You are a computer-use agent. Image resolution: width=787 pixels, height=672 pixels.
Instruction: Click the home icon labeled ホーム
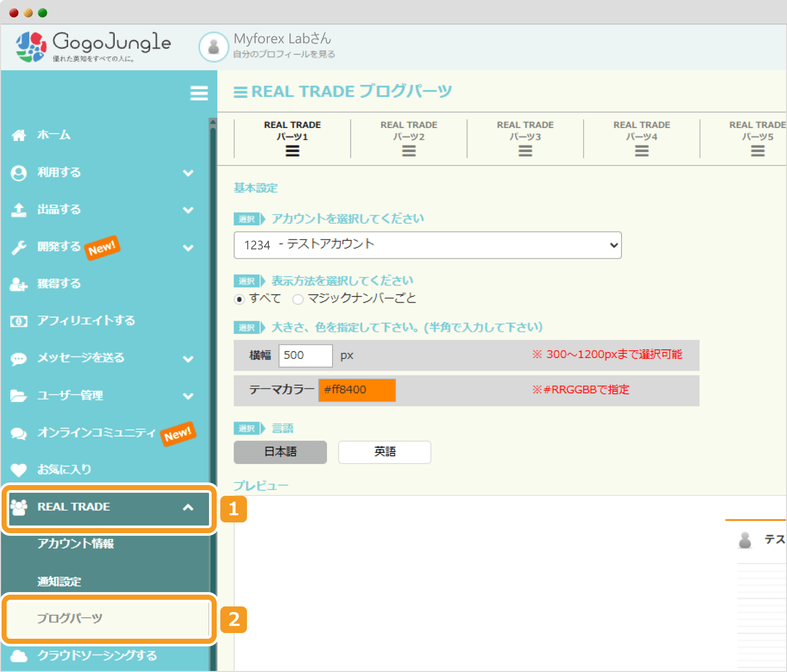point(19,135)
